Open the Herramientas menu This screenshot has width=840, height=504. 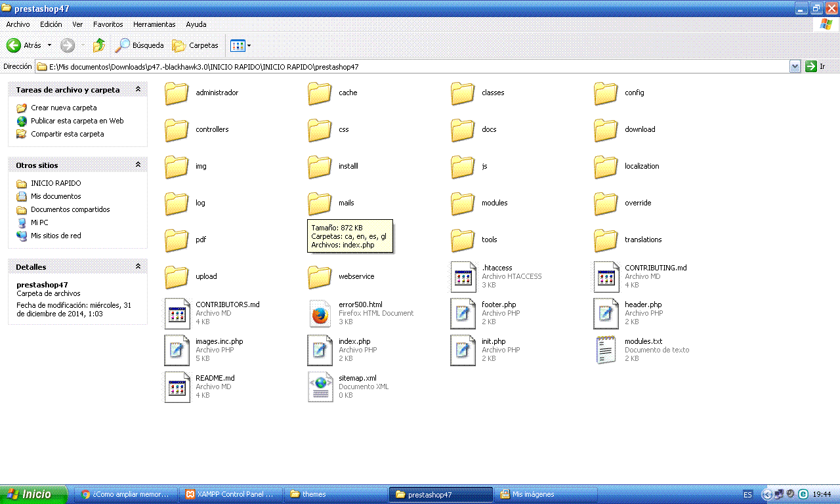[x=154, y=24]
